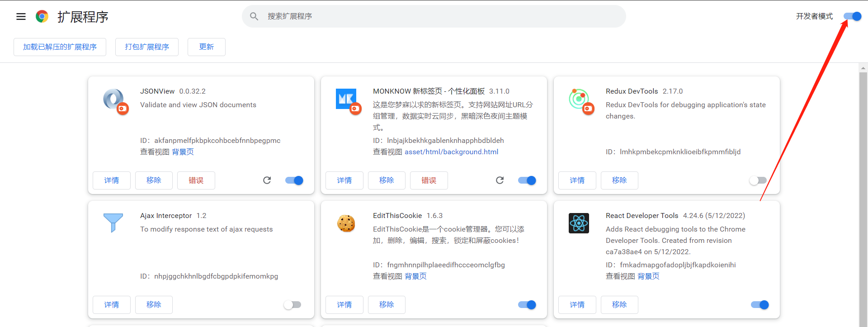Click 移除 for React Developer Tools
This screenshot has height=327, width=868.
(x=619, y=305)
